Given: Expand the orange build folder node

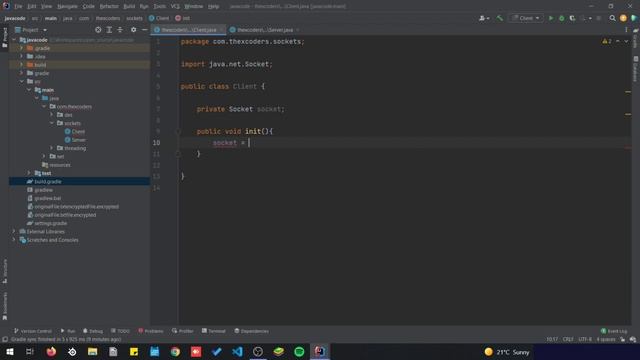Looking at the screenshot, I should coord(22,64).
